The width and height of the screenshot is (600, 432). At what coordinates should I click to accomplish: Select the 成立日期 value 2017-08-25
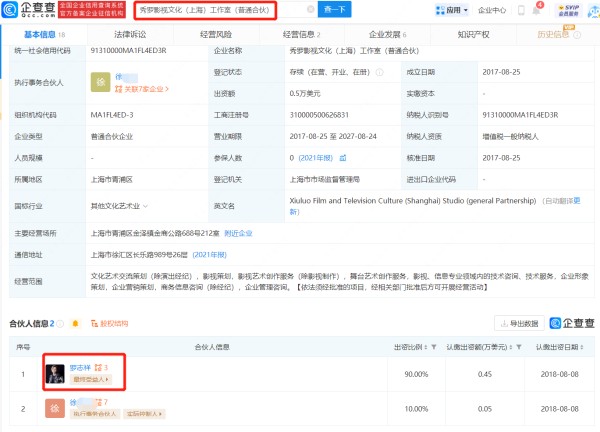[x=501, y=72]
